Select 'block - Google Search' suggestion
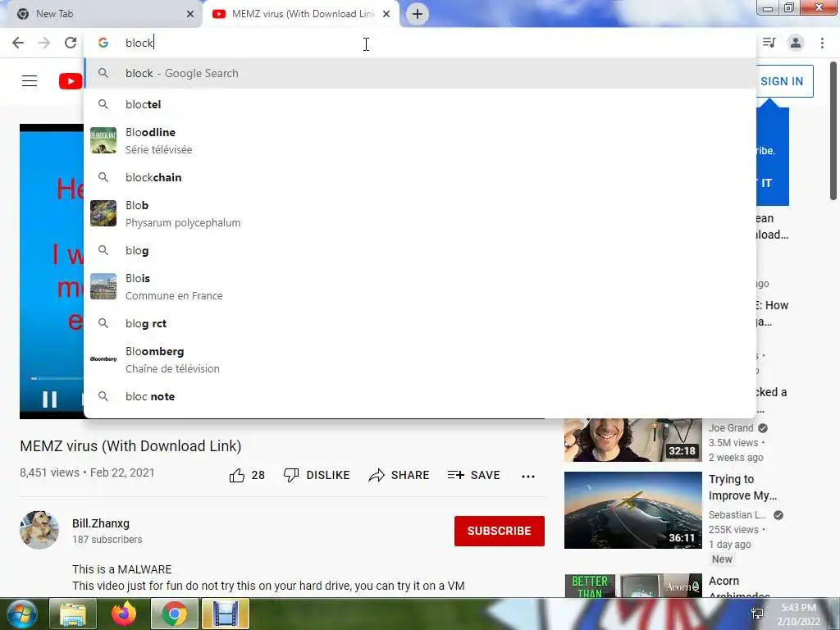 click(420, 73)
